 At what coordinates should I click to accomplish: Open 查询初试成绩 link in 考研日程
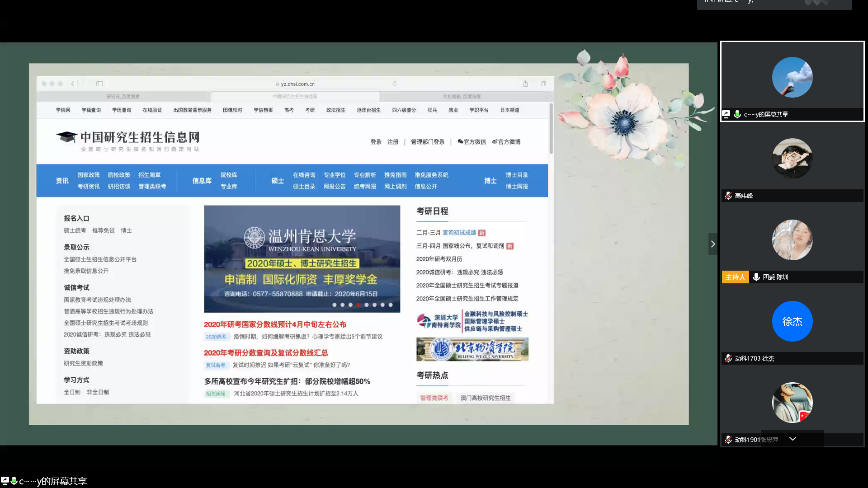(459, 233)
